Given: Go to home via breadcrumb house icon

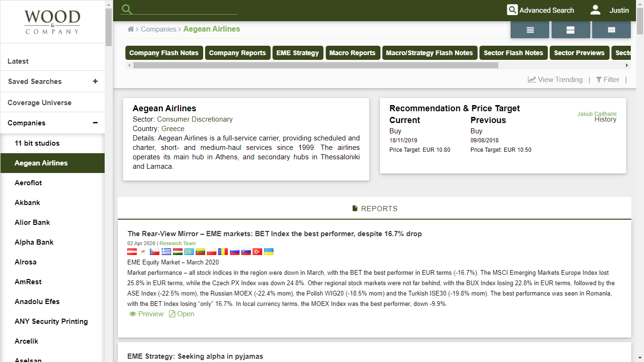Looking at the screenshot, I should [131, 29].
